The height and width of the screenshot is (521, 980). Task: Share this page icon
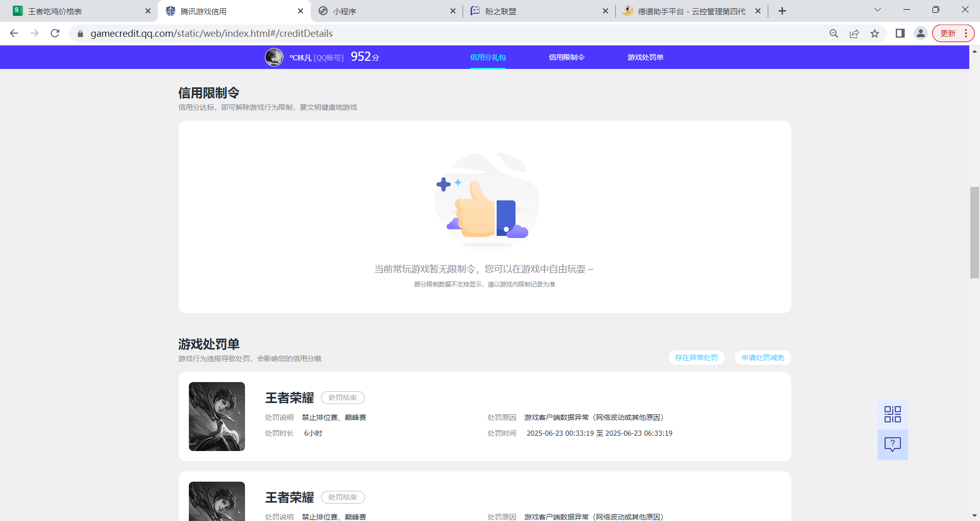[x=854, y=33]
